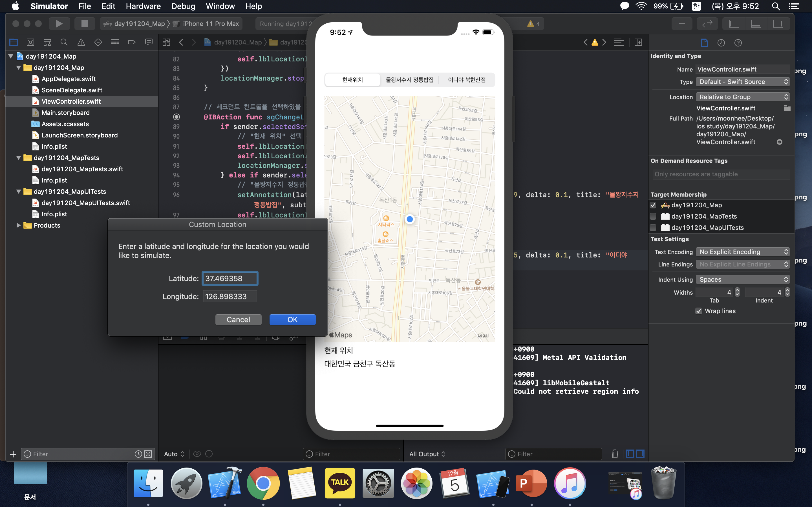Uncheck day191204_Map target membership
Image resolution: width=812 pixels, height=507 pixels.
click(653, 205)
